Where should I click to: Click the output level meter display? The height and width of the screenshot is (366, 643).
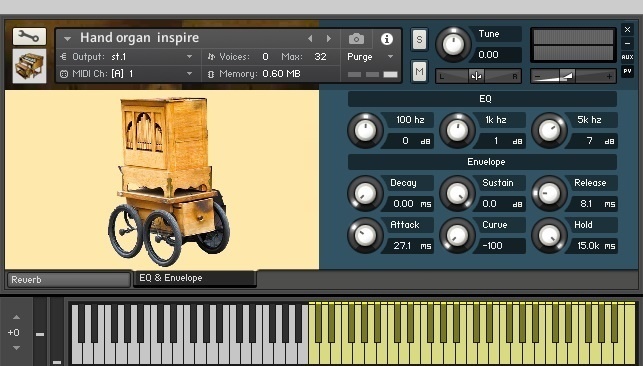point(573,45)
